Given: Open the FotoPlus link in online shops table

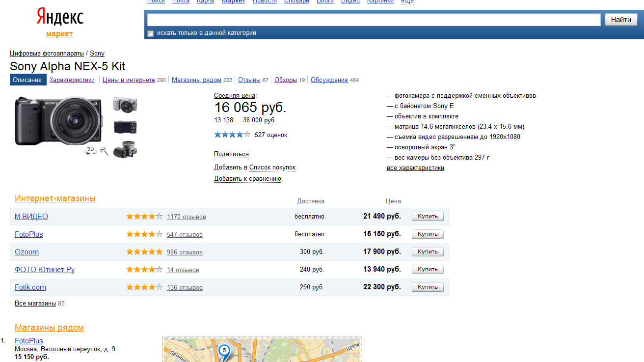Looking at the screenshot, I should (x=29, y=234).
